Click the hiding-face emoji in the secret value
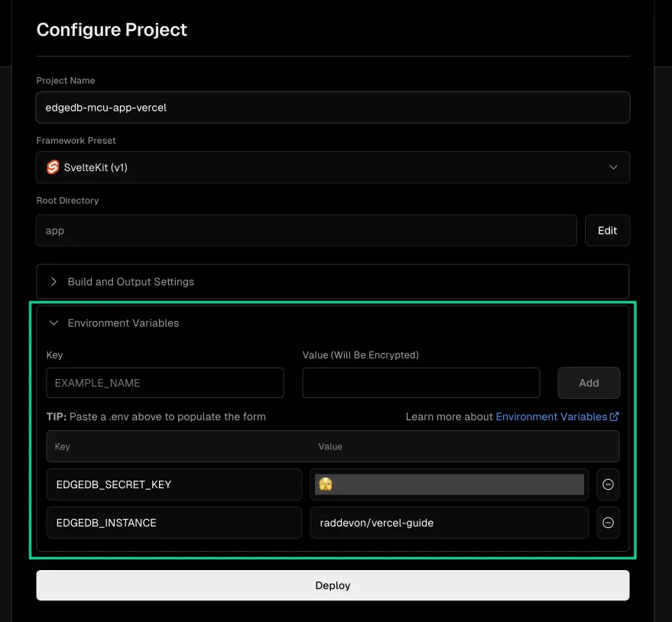This screenshot has height=622, width=672. 326,484
